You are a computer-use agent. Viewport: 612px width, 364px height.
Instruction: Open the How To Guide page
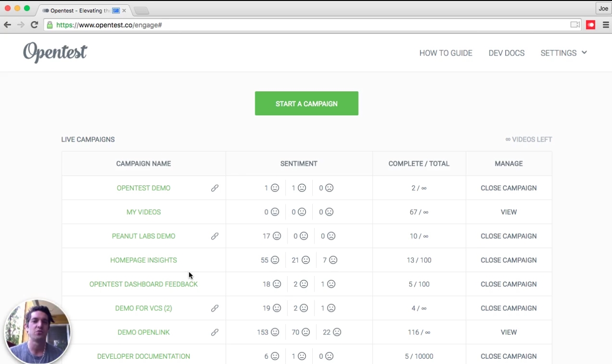pos(446,53)
